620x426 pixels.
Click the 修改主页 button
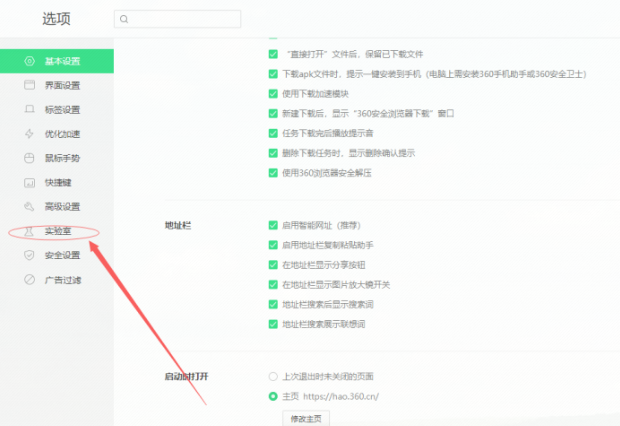click(x=306, y=418)
